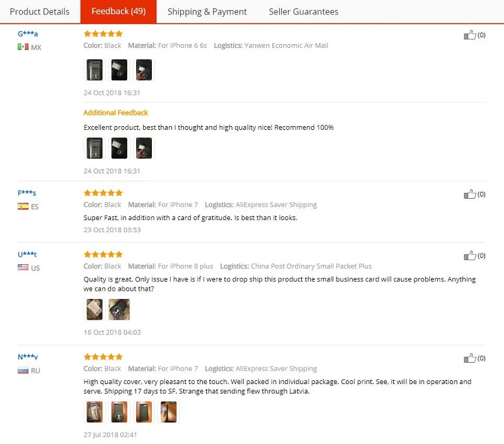View N***v's fourth review photo
Image resolution: width=504 pixels, height=444 pixels.
[169, 412]
